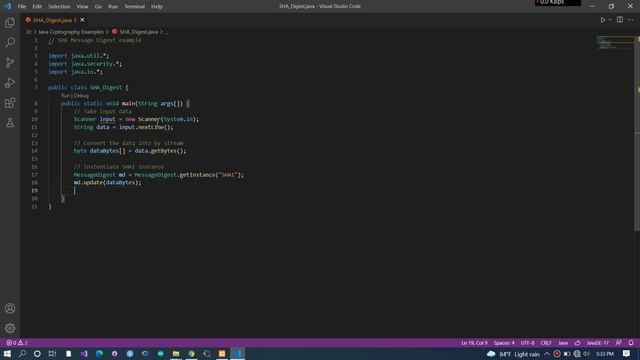640x360 pixels.
Task: Open Cortana circle on taskbar
Action: [x=37, y=353]
